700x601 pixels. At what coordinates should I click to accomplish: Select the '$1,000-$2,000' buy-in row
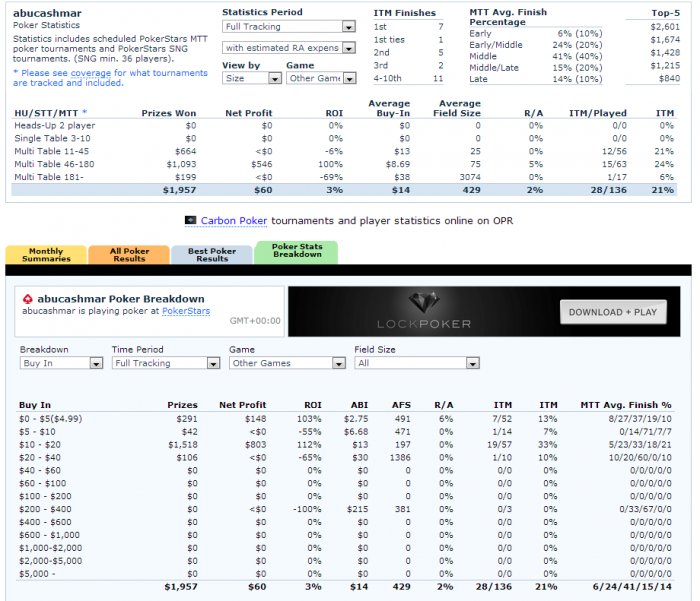(345, 548)
